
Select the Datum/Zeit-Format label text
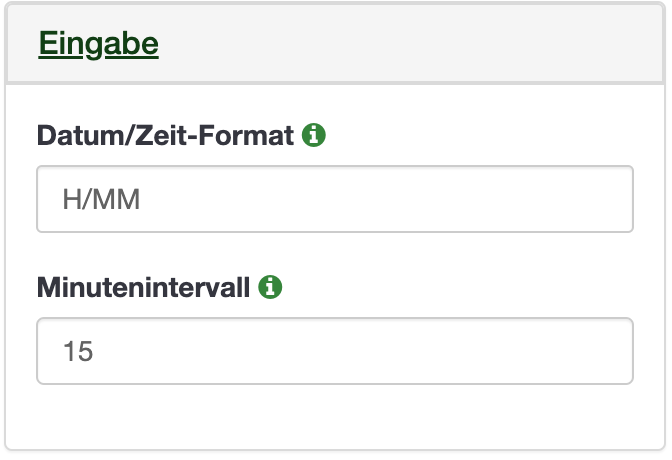tap(165, 135)
